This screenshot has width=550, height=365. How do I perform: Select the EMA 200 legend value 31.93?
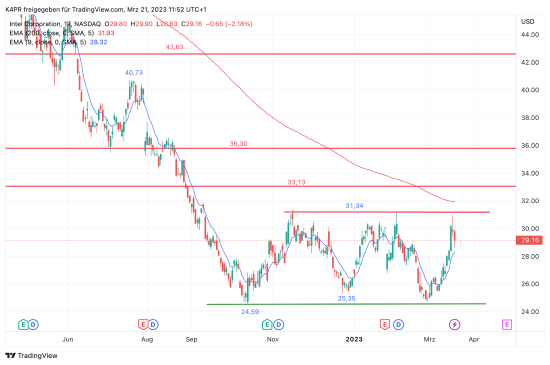106,33
